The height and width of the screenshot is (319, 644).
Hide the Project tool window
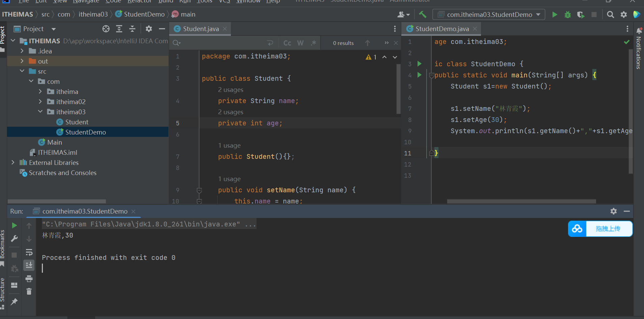[x=162, y=29]
